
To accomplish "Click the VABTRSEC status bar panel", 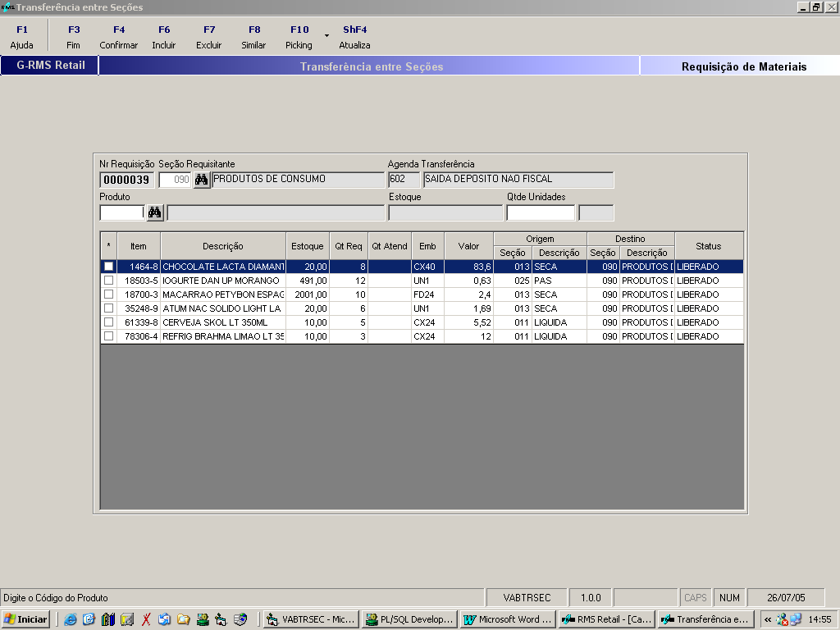I will (527, 597).
